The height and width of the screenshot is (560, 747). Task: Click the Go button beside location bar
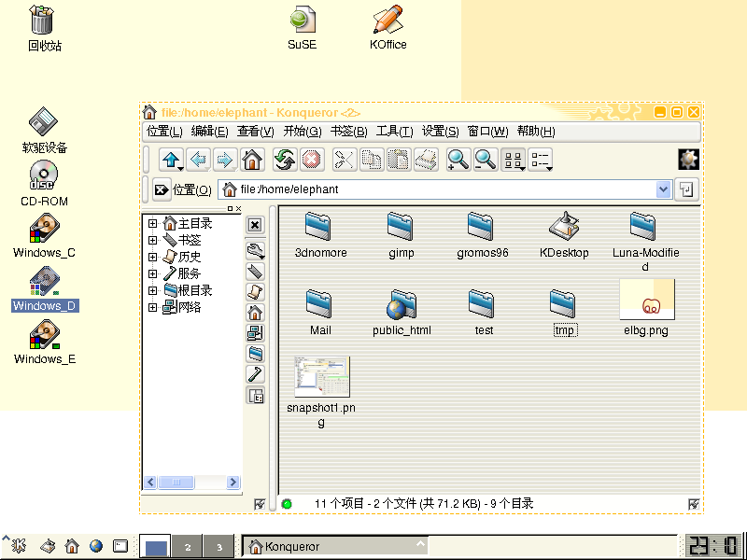point(686,189)
